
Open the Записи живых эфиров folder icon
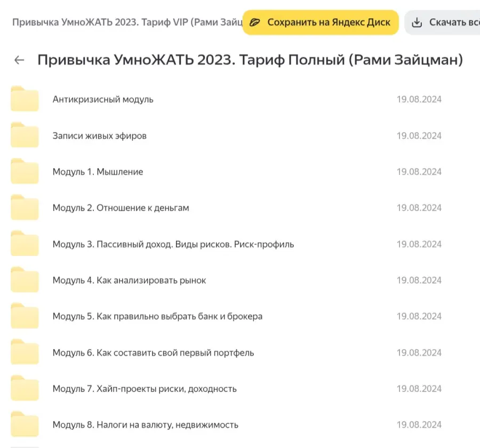click(x=25, y=135)
